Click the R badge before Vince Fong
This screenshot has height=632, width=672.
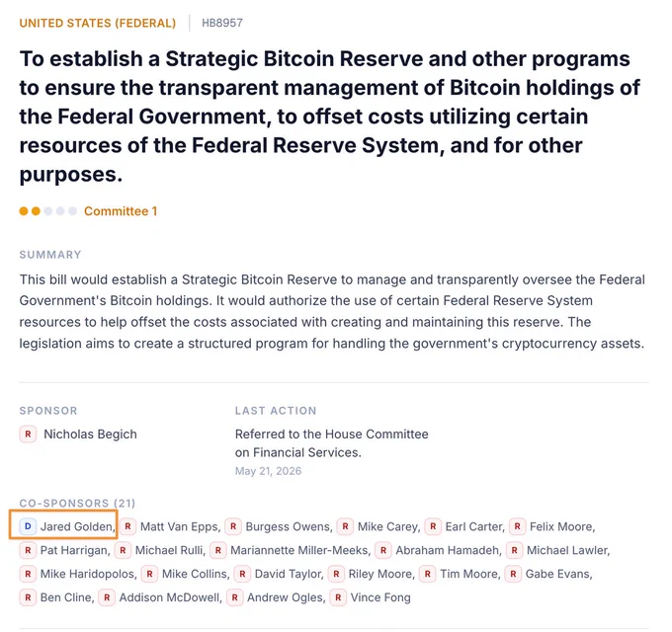(338, 596)
